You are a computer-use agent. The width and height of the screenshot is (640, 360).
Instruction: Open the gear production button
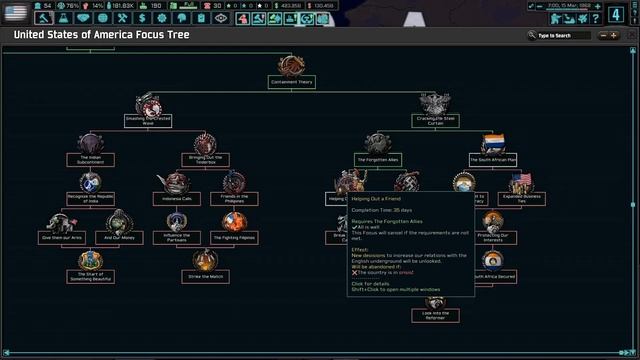click(x=162, y=18)
